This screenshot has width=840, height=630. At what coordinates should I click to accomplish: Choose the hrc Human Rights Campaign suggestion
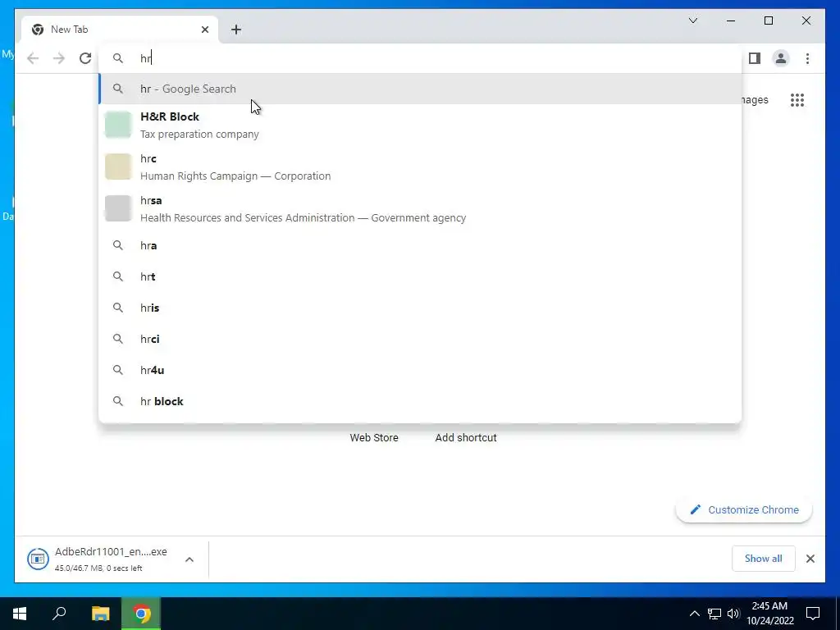[x=421, y=167]
